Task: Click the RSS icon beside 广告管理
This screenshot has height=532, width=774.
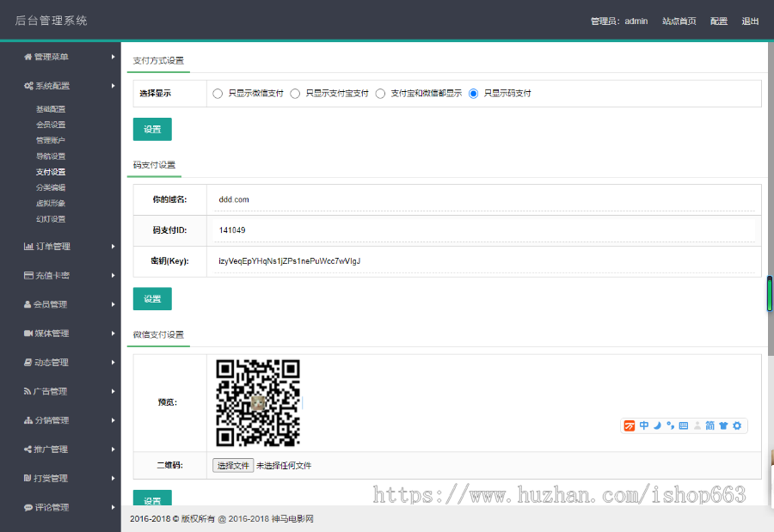Action: (28, 391)
